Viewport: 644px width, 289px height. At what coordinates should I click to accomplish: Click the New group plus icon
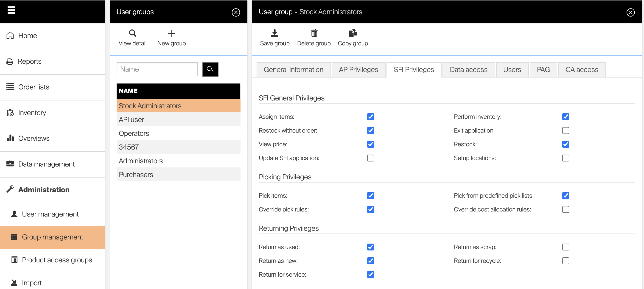pyautogui.click(x=171, y=33)
